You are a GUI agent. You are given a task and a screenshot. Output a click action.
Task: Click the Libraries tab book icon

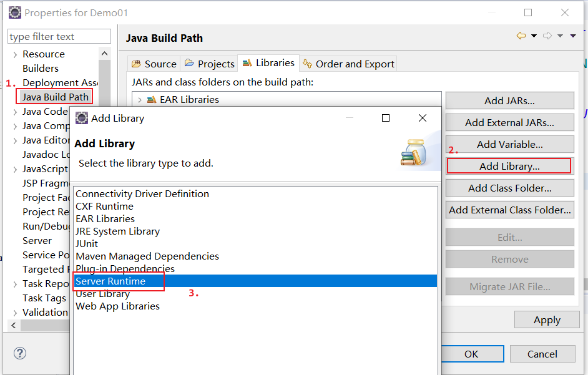pyautogui.click(x=247, y=63)
